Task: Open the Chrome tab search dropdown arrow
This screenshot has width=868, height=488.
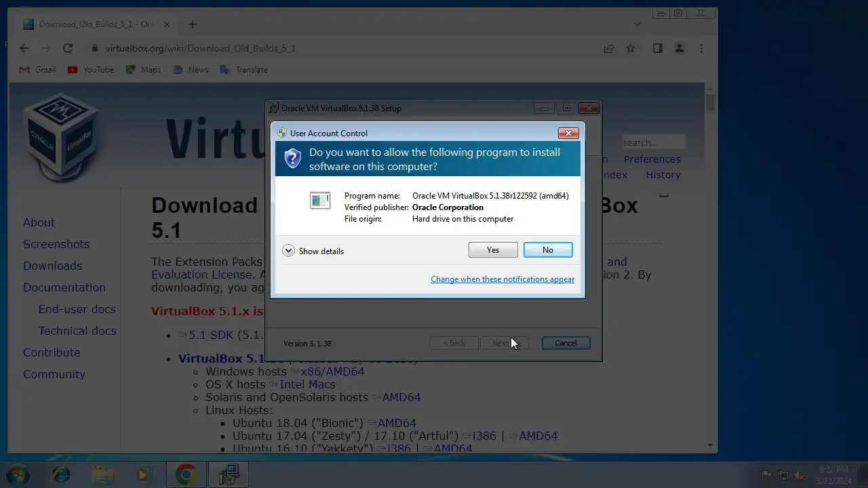Action: tap(637, 24)
